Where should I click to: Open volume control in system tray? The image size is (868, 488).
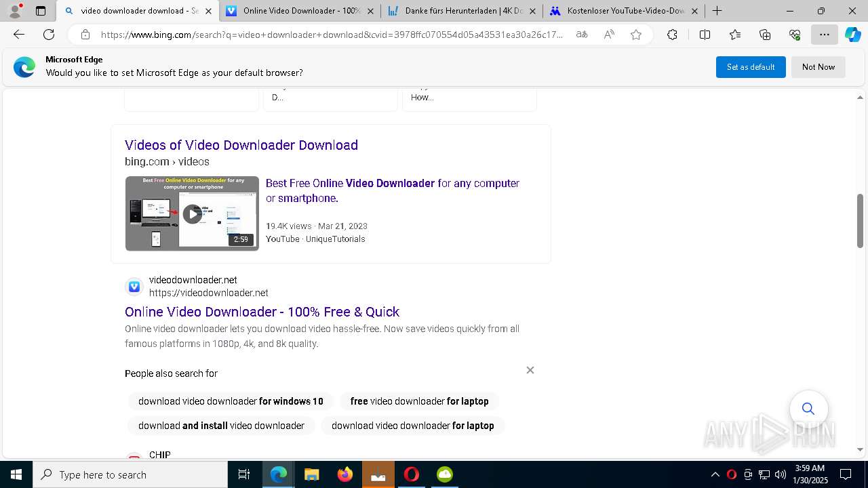780,474
